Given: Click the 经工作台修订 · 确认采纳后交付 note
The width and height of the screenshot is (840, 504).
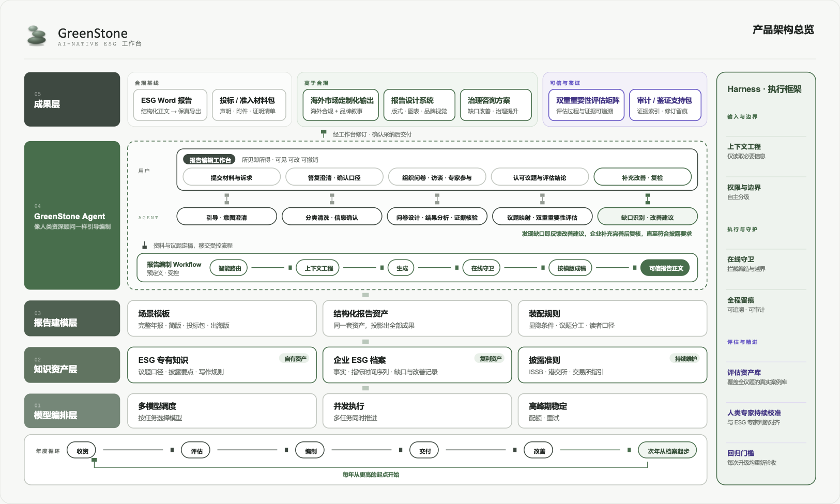Looking at the screenshot, I should pos(372,134).
